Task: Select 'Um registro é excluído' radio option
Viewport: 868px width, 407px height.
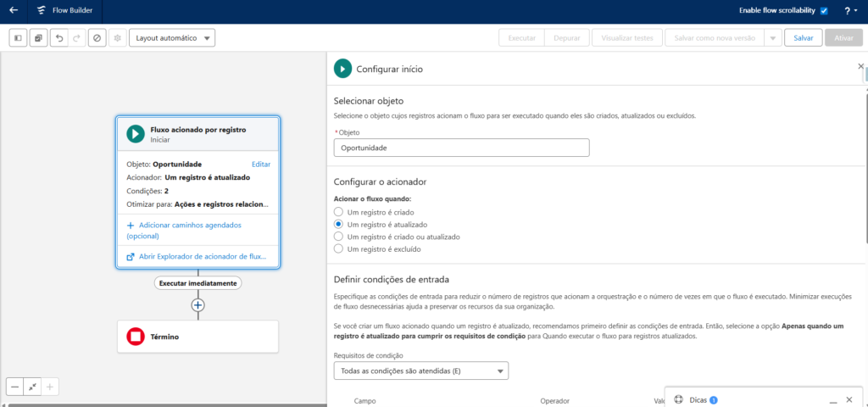Action: tap(339, 249)
